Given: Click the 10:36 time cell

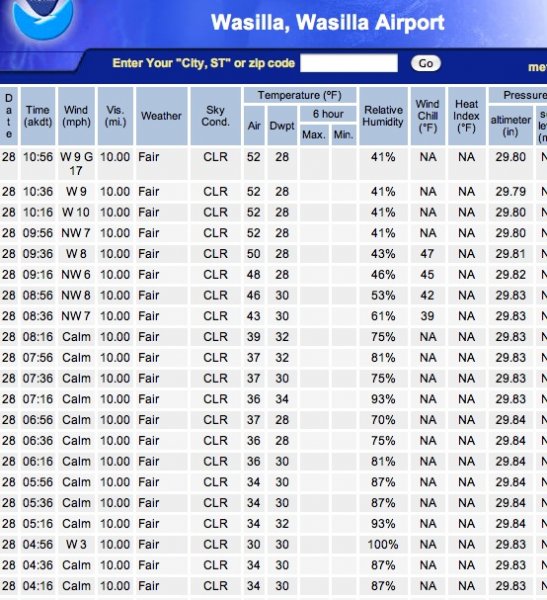Looking at the screenshot, I should point(38,192).
